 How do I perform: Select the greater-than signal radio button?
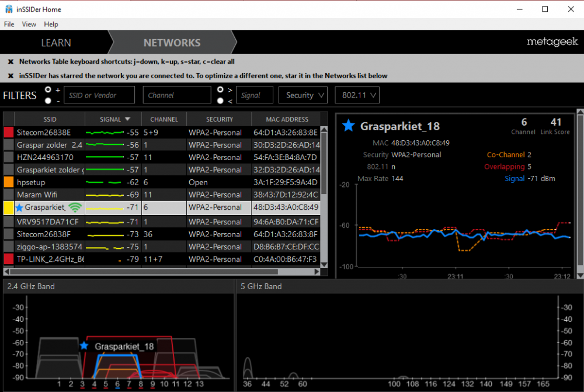coord(220,90)
